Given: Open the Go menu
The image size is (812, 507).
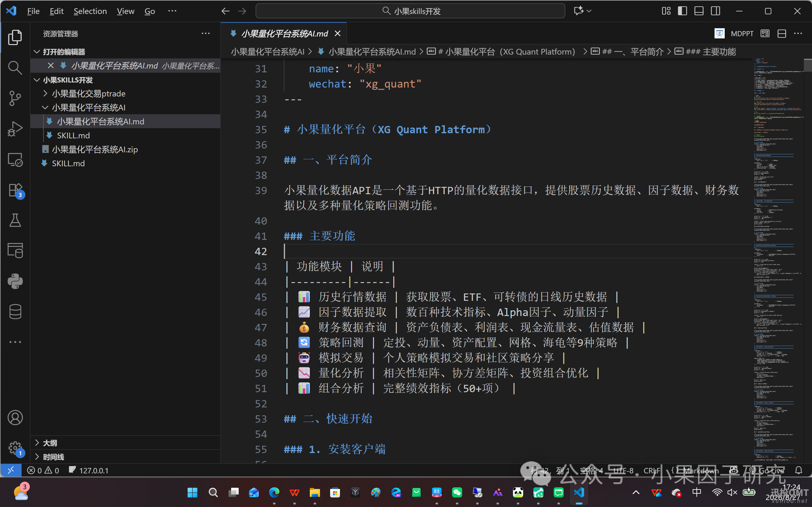Looking at the screenshot, I should pyautogui.click(x=150, y=11).
